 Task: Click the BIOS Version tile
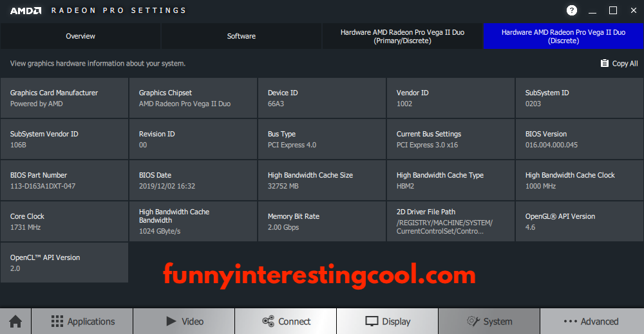click(580, 139)
